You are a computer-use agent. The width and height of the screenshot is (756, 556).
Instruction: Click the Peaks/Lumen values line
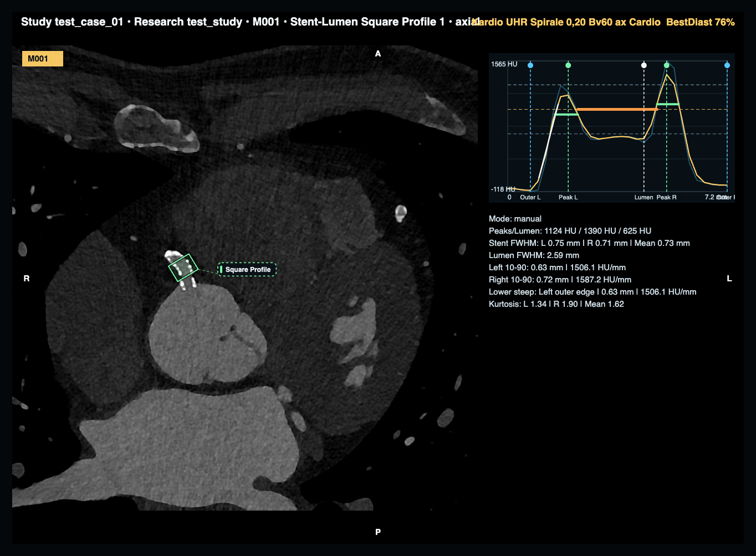point(570,231)
